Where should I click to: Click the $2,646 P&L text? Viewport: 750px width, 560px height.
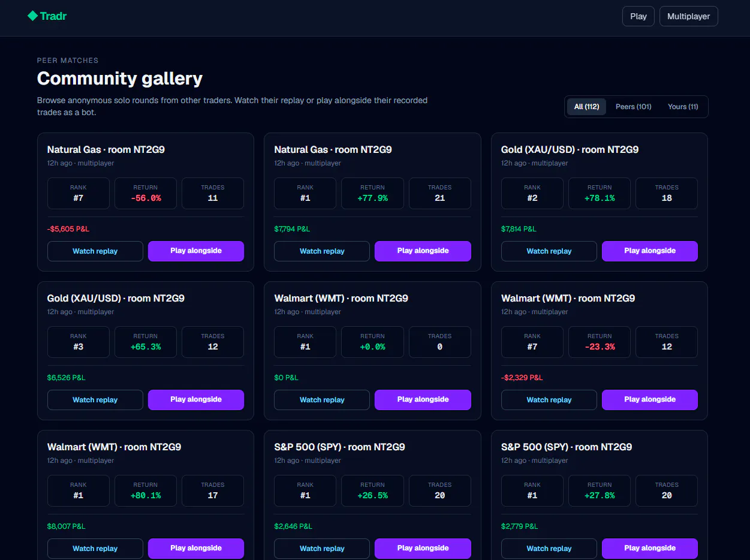point(293,526)
